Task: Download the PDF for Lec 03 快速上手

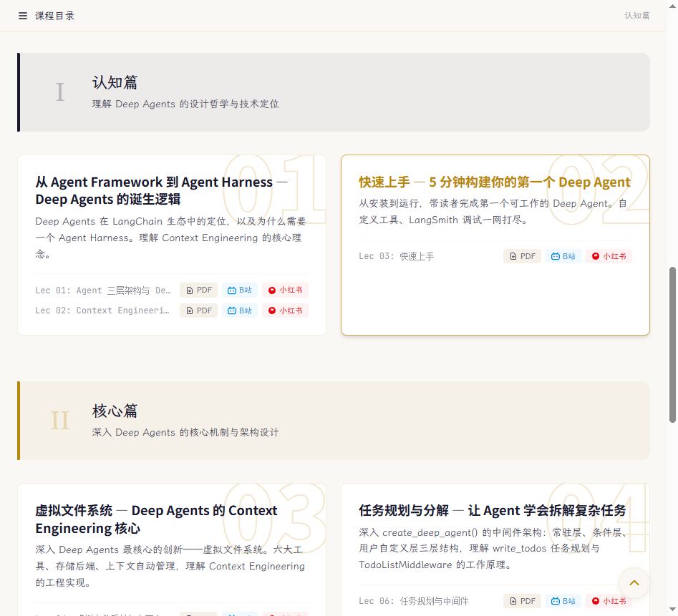Action: coord(523,256)
